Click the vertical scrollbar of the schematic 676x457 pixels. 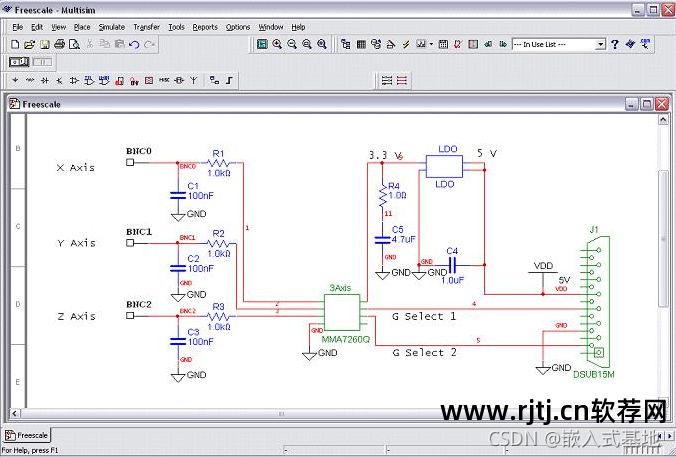coord(664,250)
